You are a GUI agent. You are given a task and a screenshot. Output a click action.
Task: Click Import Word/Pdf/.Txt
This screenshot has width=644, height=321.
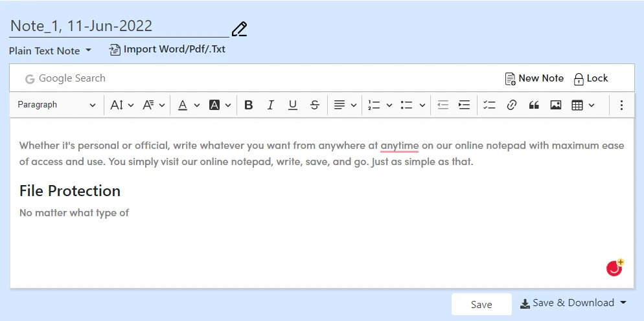point(167,49)
